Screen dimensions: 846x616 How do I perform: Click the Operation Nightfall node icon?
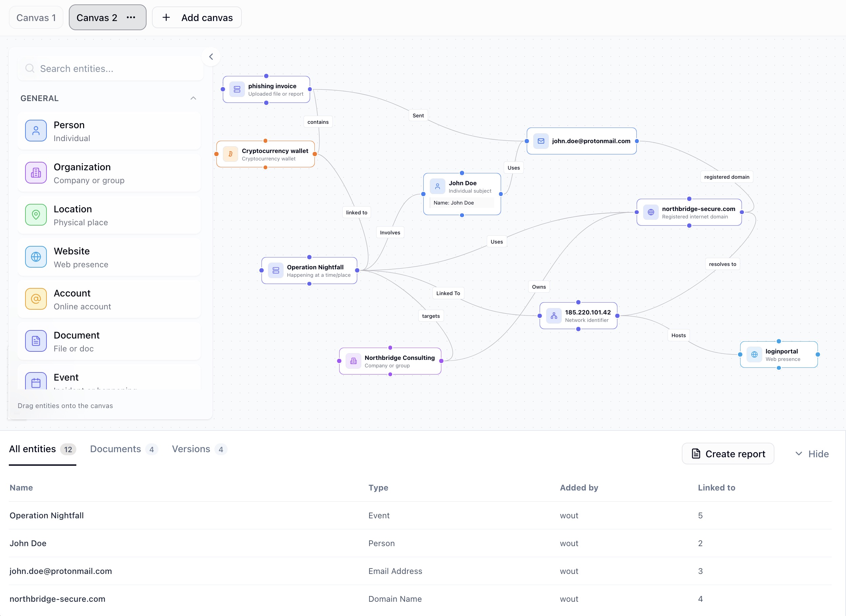[276, 270]
